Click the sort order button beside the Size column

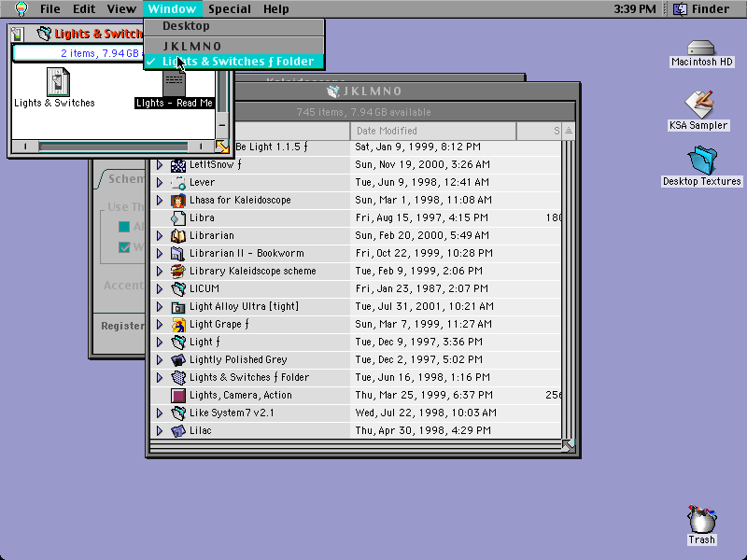pos(569,131)
